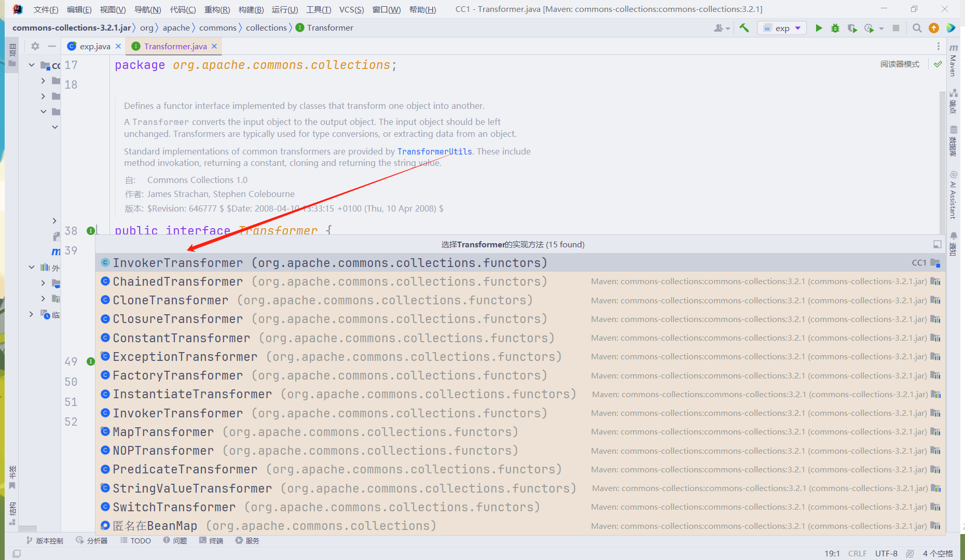Open the 文件(F) menu
The height and width of the screenshot is (560, 965).
(x=46, y=9)
